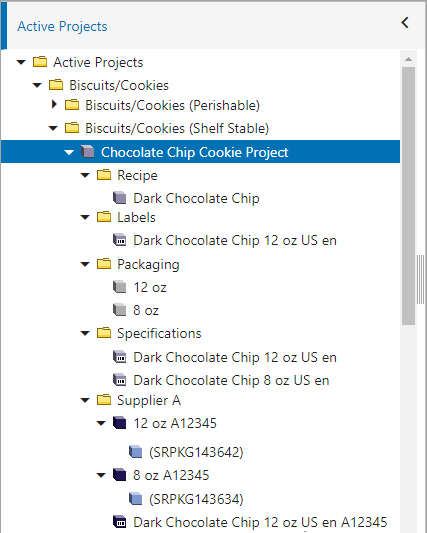Click the Dark Chocolate Chip recipe cube icon
427x533 pixels.
(120, 198)
